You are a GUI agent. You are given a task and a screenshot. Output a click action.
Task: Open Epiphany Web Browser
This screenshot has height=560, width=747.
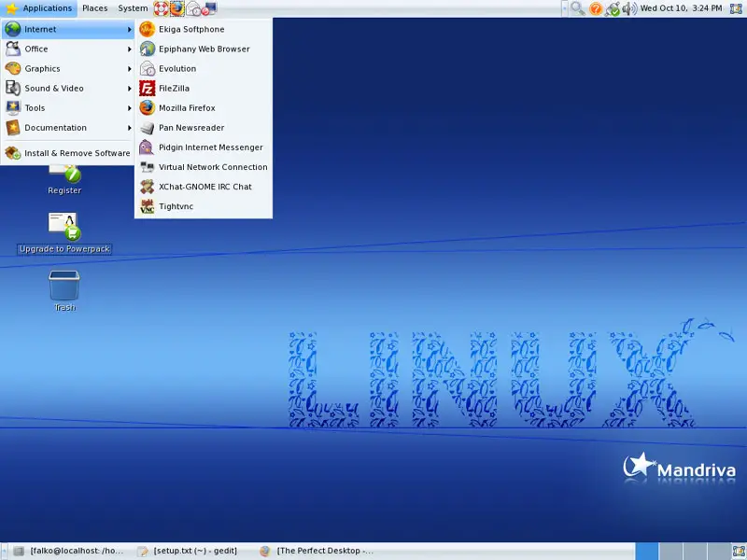(204, 49)
